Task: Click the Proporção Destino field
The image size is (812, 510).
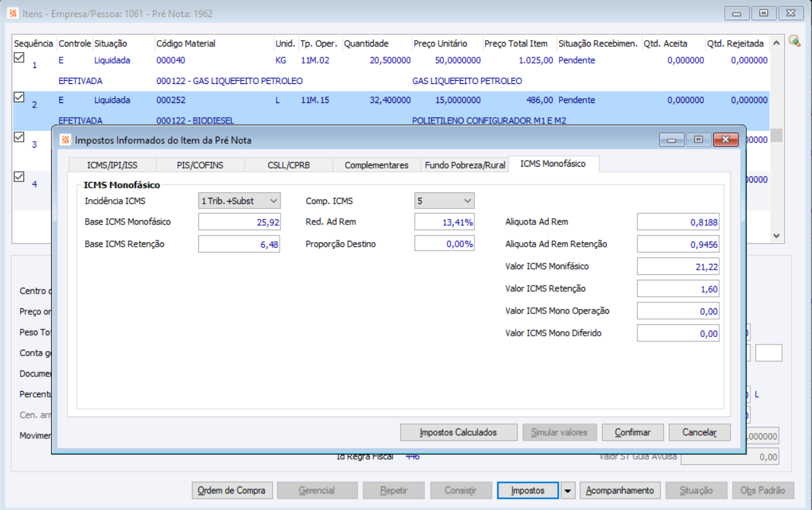Action: pyautogui.click(x=444, y=244)
